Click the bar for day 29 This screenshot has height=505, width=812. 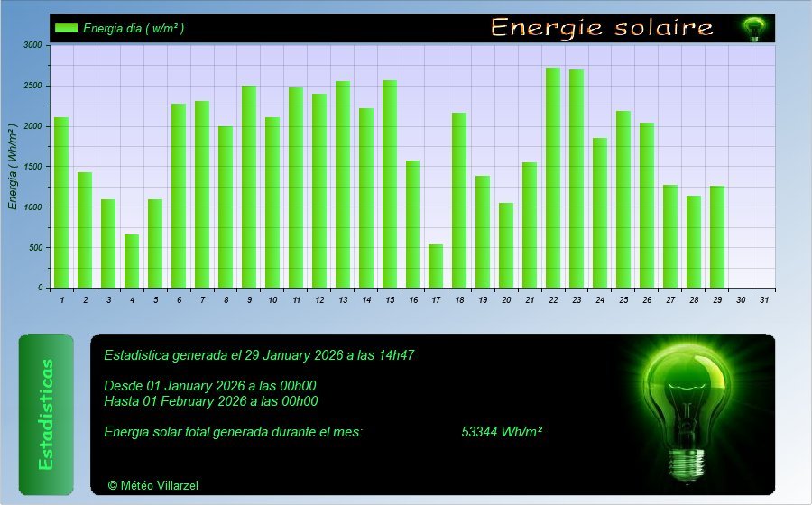tap(717, 236)
